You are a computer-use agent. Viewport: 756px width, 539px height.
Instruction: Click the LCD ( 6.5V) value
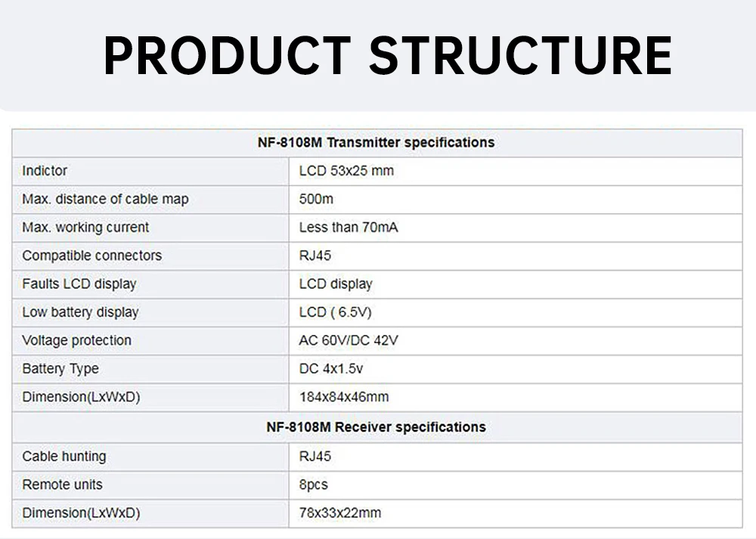[x=335, y=312]
